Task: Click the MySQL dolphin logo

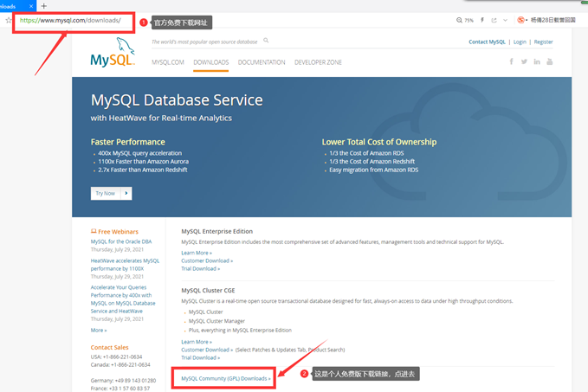Action: (x=113, y=53)
